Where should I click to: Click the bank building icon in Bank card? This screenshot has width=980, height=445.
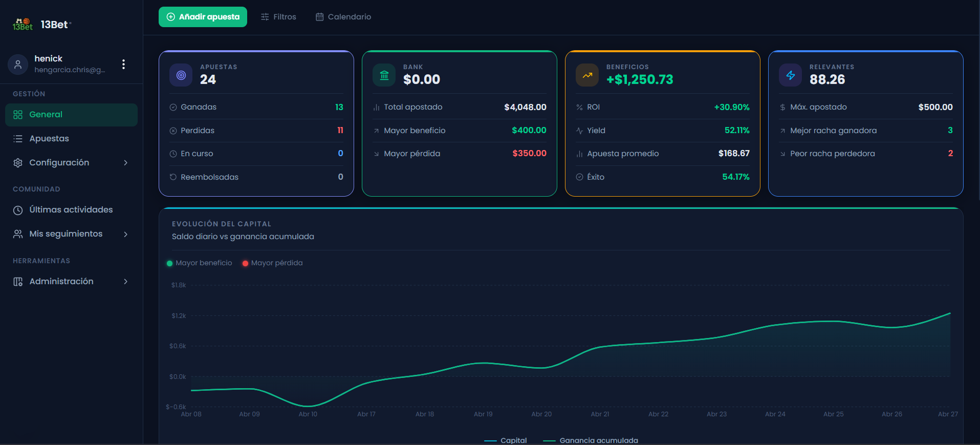click(x=384, y=75)
